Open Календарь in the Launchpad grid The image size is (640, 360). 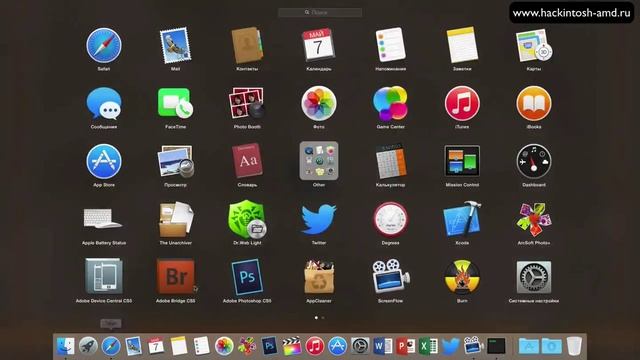[x=318, y=46]
